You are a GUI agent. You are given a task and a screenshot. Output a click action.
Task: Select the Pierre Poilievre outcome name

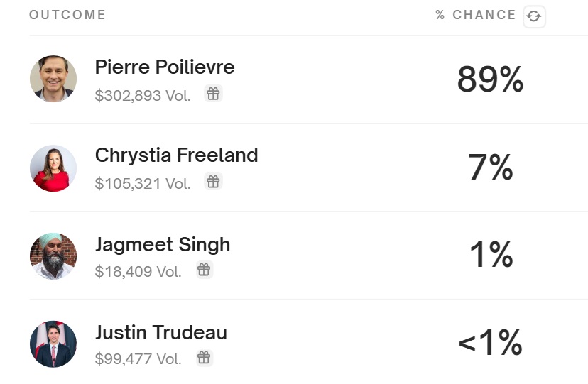tap(165, 67)
